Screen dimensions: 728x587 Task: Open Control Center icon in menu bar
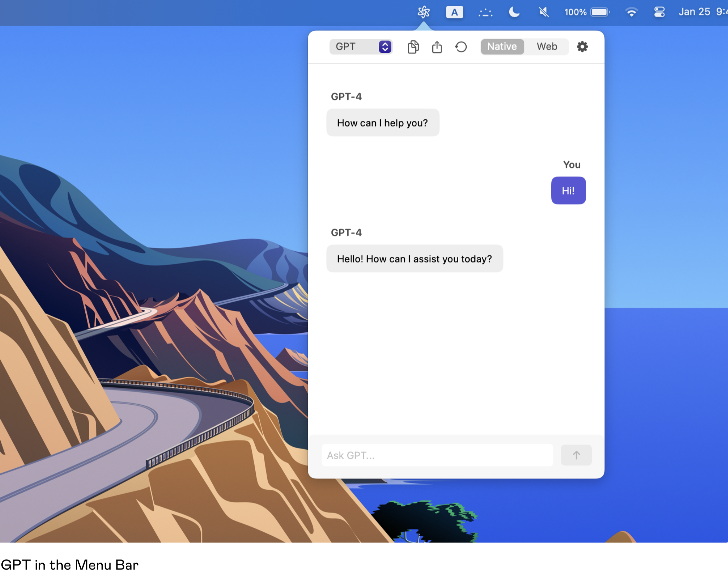click(659, 12)
